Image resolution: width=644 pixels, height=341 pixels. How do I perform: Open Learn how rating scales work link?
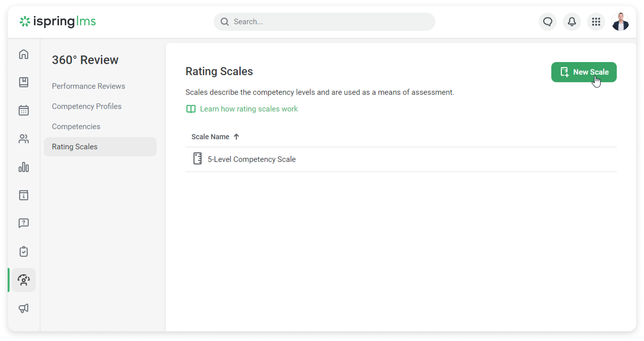coord(249,109)
